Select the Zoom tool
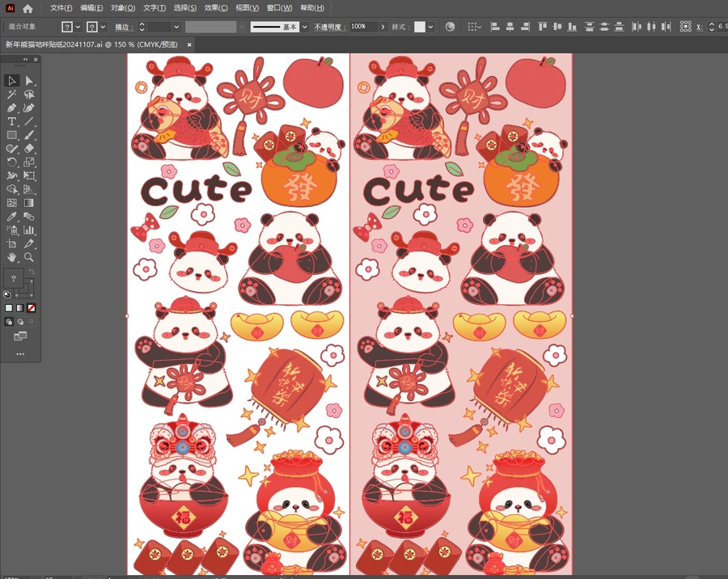This screenshot has height=579, width=728. click(x=29, y=257)
